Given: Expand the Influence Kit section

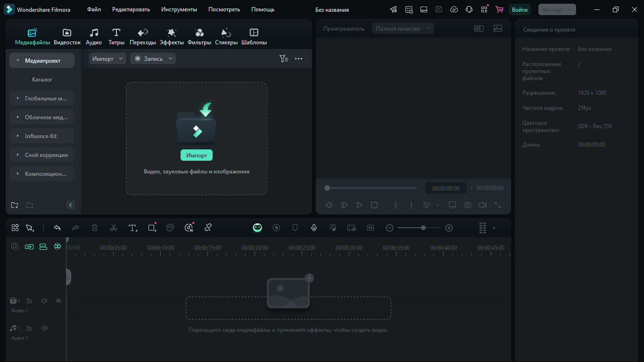Looking at the screenshot, I should [x=42, y=136].
